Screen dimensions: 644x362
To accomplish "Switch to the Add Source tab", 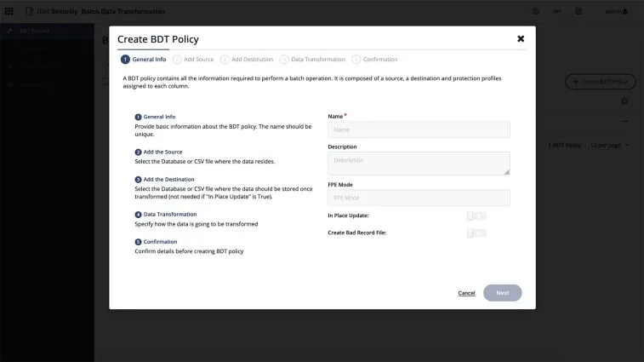I will click(x=198, y=60).
